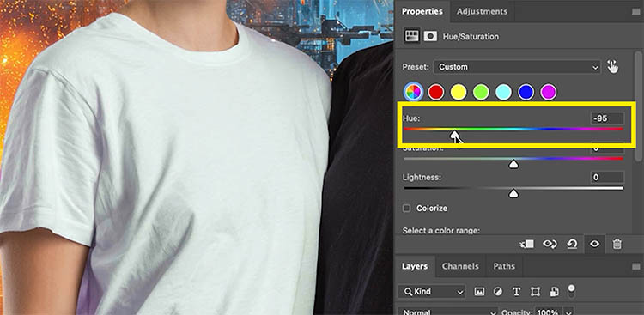
Task: Open the Kind filter dropdown
Action: pyautogui.click(x=432, y=292)
